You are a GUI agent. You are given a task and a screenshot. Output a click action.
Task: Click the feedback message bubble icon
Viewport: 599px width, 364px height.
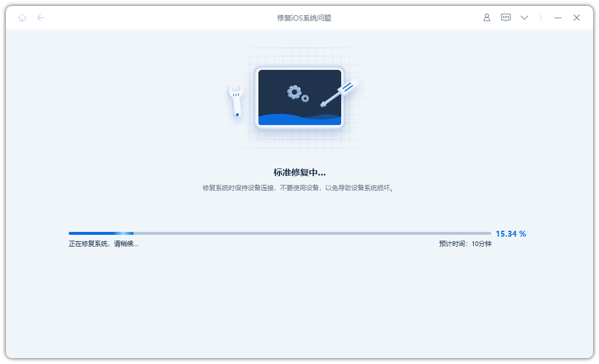click(506, 18)
